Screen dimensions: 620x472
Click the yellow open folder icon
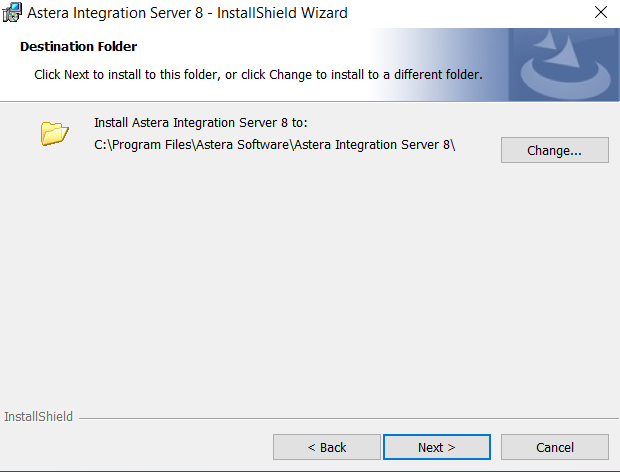54,133
